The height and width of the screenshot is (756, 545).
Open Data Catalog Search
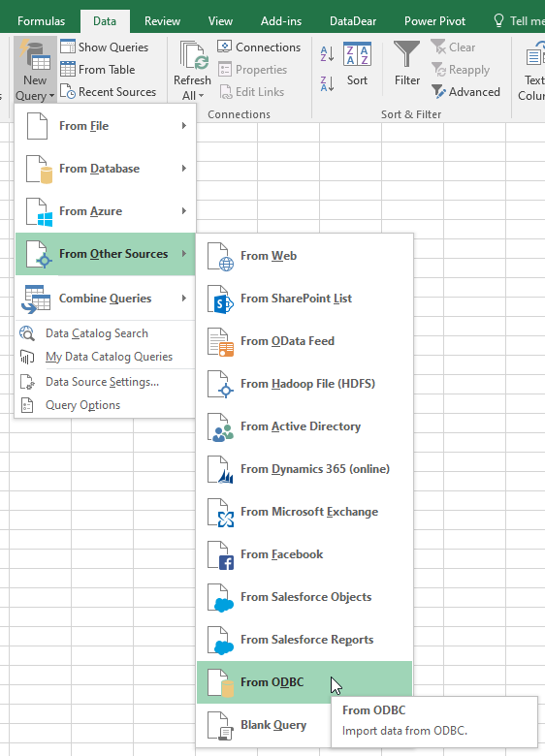pyautogui.click(x=105, y=333)
